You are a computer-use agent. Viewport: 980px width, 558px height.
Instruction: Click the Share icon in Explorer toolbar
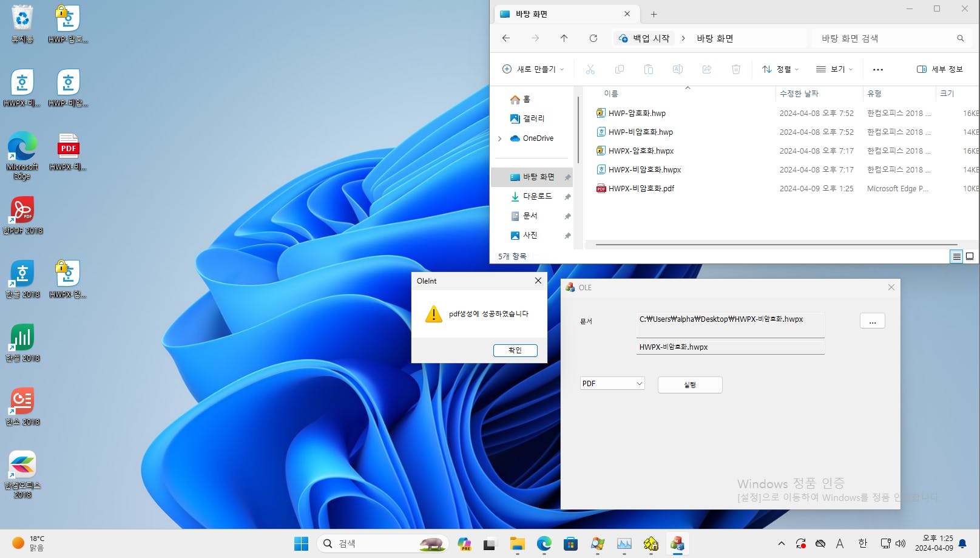click(707, 69)
